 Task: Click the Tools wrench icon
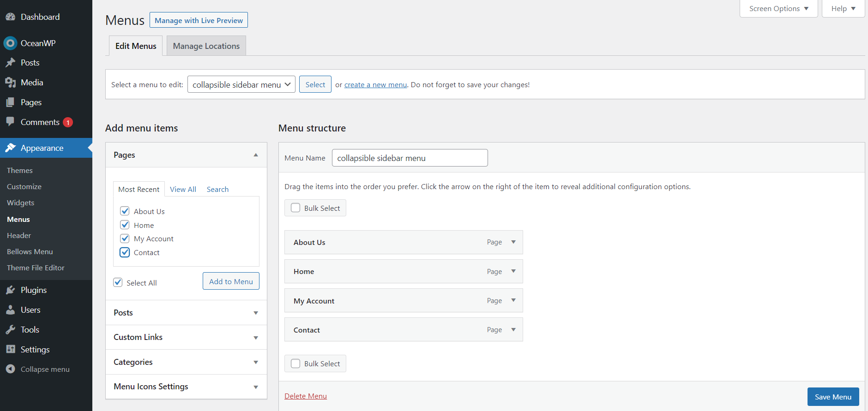pyautogui.click(x=10, y=330)
